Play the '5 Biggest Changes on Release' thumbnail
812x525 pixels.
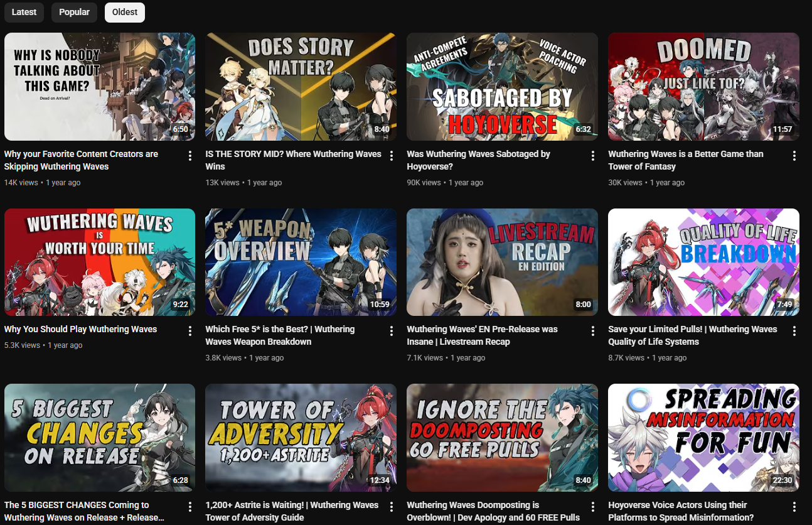100,438
